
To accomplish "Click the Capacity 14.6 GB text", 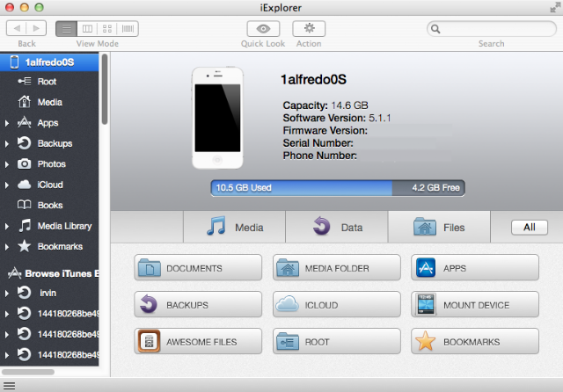I will click(x=325, y=105).
